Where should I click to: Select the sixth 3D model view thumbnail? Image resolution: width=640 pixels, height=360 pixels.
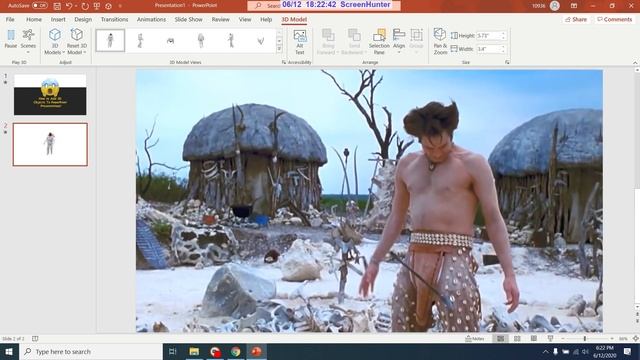(x=260, y=40)
